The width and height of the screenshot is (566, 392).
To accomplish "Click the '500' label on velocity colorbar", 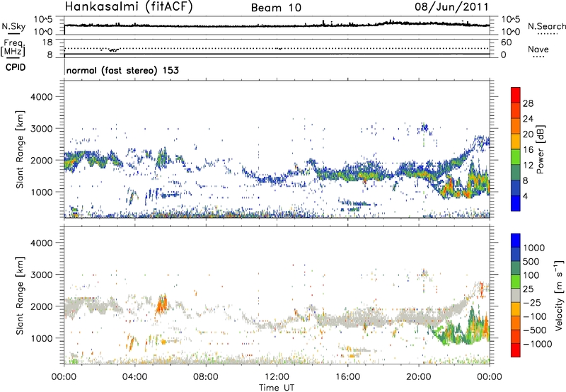I will pos(531,261).
